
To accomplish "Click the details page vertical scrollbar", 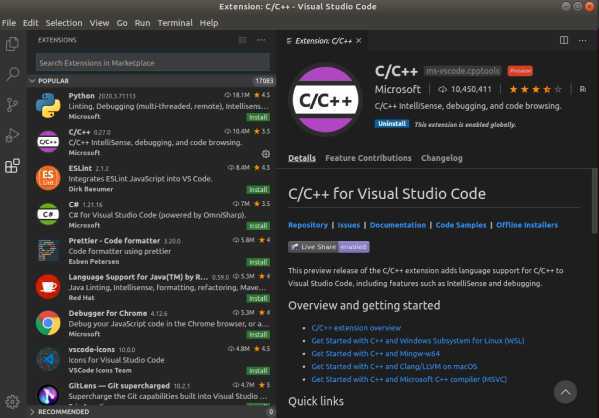I will pyautogui.click(x=594, y=201).
